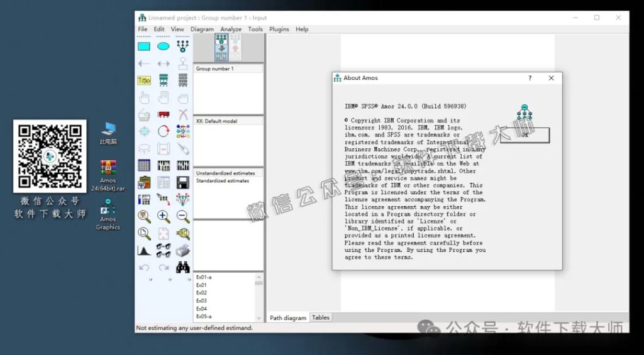Select the add unique variable tool
This screenshot has width=644, height=355.
point(183,63)
